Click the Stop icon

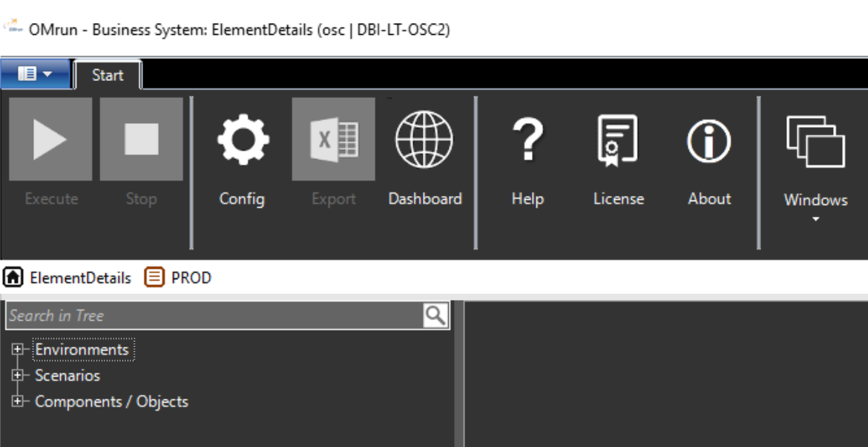(x=140, y=140)
